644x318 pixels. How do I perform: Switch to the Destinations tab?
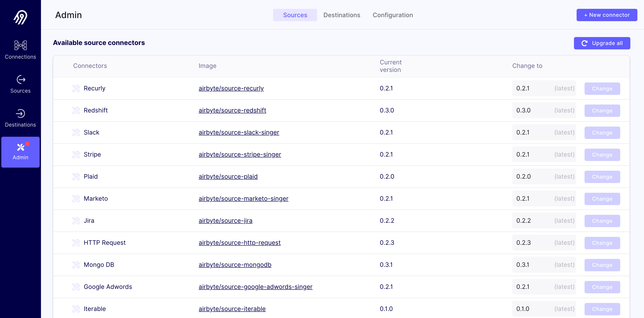tap(342, 15)
